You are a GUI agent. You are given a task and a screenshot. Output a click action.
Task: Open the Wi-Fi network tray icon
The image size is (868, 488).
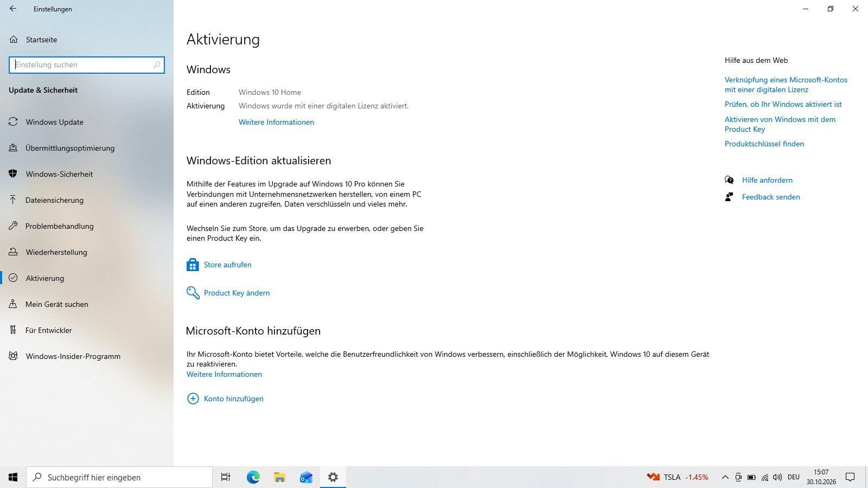765,477
